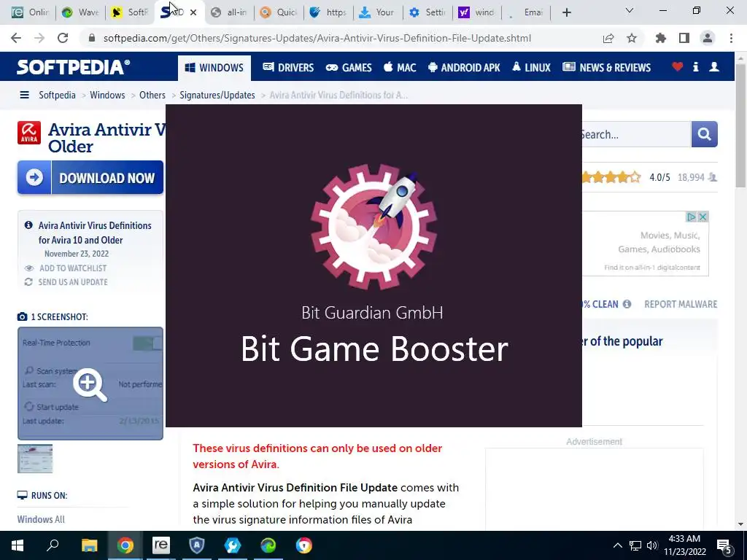Viewport: 747px width, 560px height.
Task: Click the volume speaker tray icon
Action: click(x=652, y=545)
